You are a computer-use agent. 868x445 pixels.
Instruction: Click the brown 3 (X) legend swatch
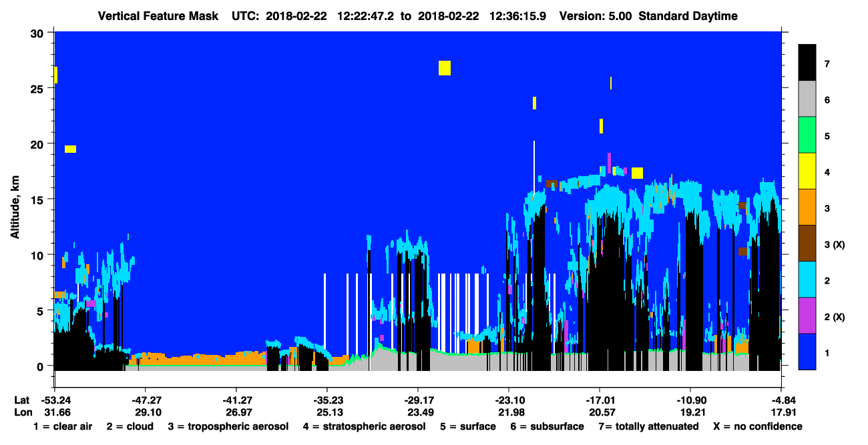(x=807, y=244)
